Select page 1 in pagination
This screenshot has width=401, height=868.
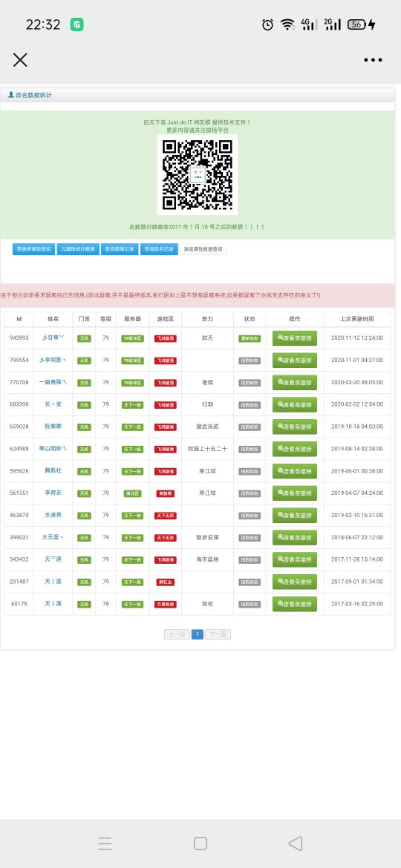(198, 634)
